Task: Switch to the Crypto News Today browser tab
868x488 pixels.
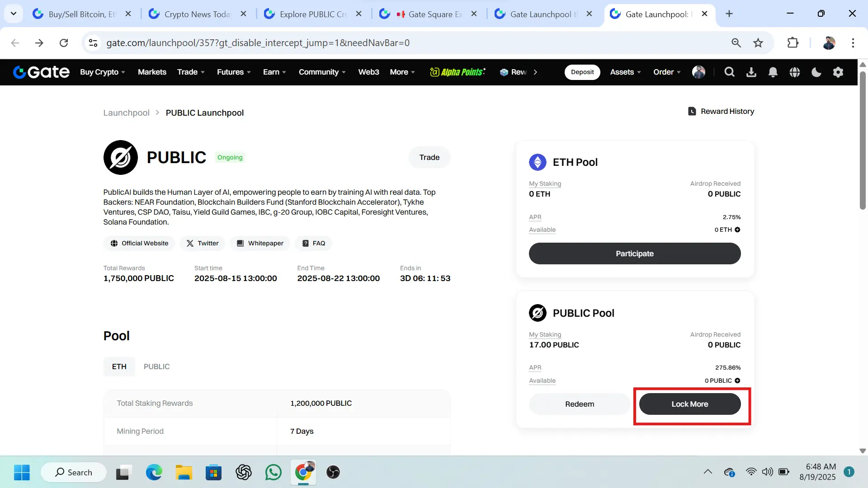Action: tap(198, 14)
